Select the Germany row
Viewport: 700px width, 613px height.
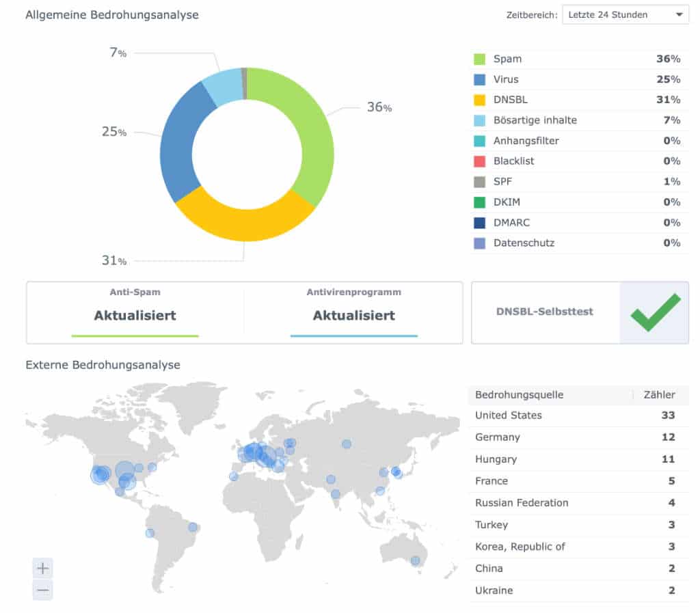click(x=578, y=437)
